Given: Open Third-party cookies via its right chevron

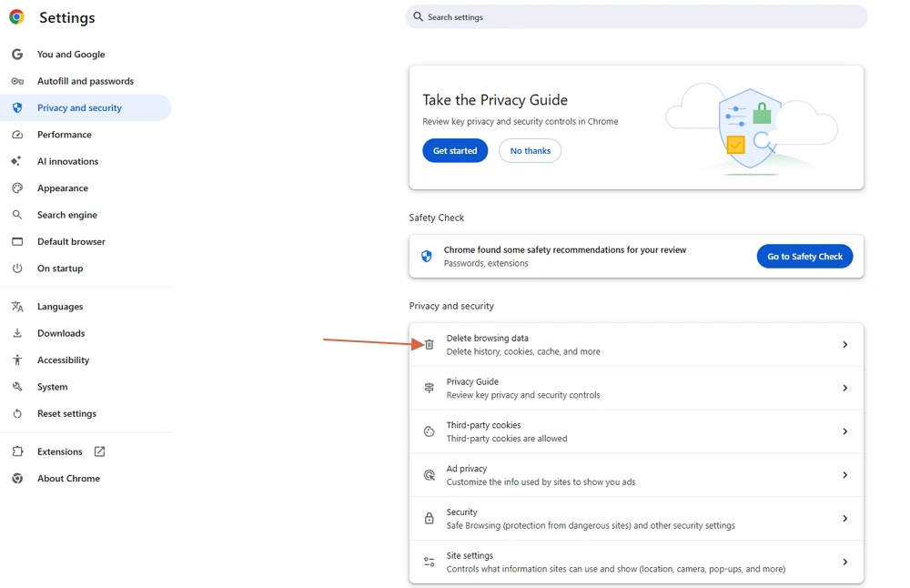Looking at the screenshot, I should 845,431.
